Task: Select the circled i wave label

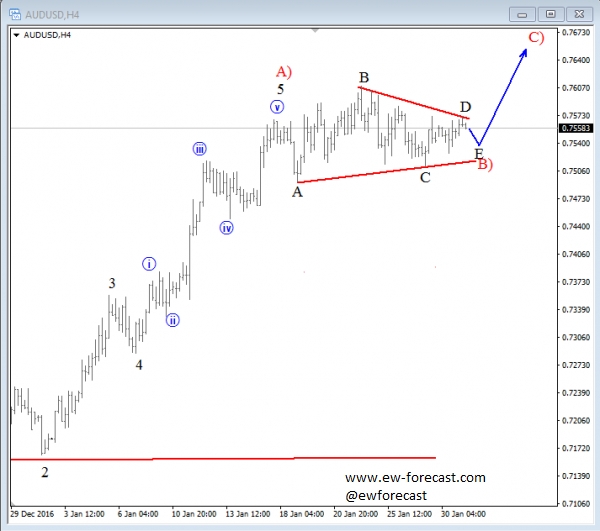Action: (x=149, y=264)
